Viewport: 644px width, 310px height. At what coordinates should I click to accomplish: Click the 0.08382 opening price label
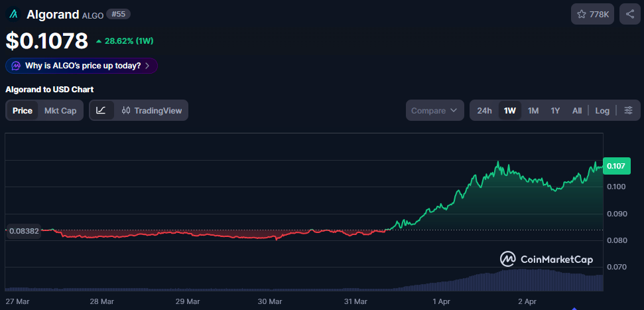coord(25,231)
